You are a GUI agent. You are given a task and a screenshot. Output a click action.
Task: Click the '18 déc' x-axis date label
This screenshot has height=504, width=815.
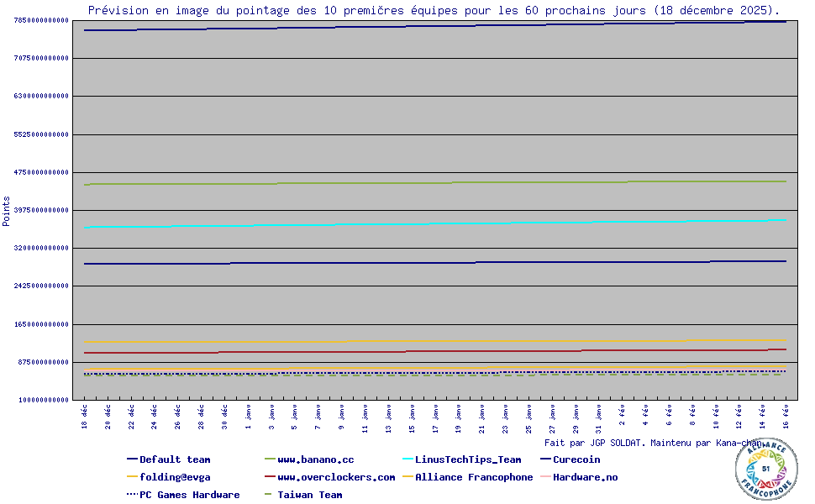85,416
